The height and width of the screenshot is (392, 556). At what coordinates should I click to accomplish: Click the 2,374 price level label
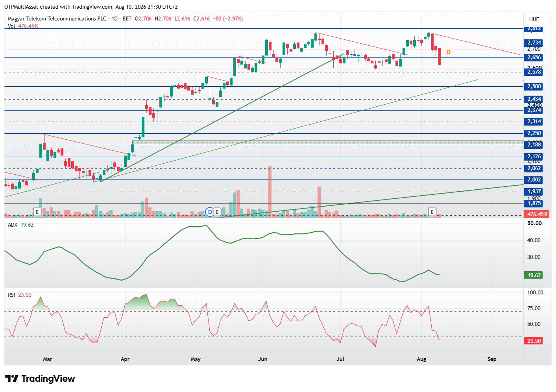pos(534,110)
